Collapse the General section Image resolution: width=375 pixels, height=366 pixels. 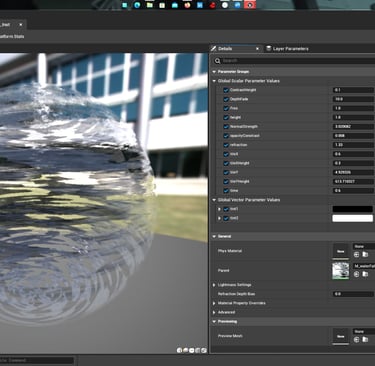(214, 236)
